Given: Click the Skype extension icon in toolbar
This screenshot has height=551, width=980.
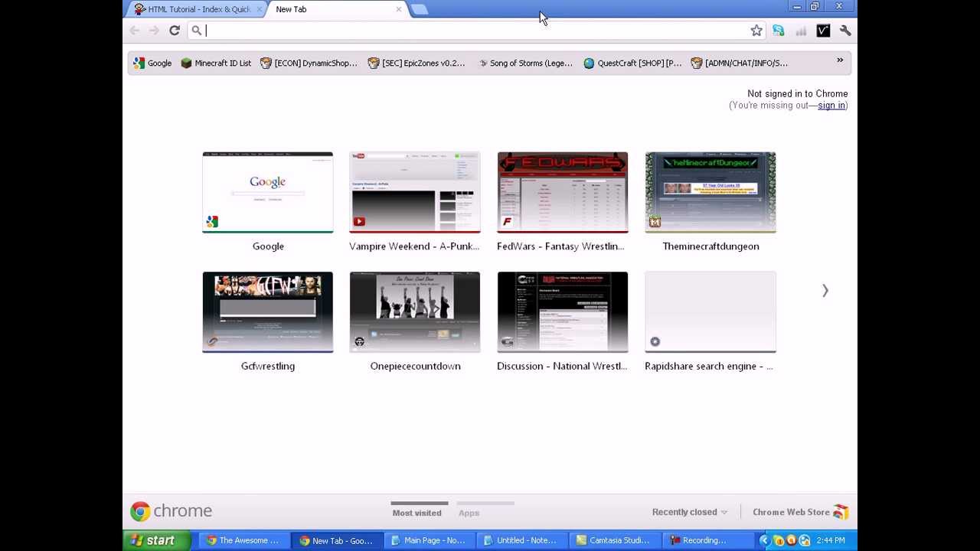Looking at the screenshot, I should point(779,31).
